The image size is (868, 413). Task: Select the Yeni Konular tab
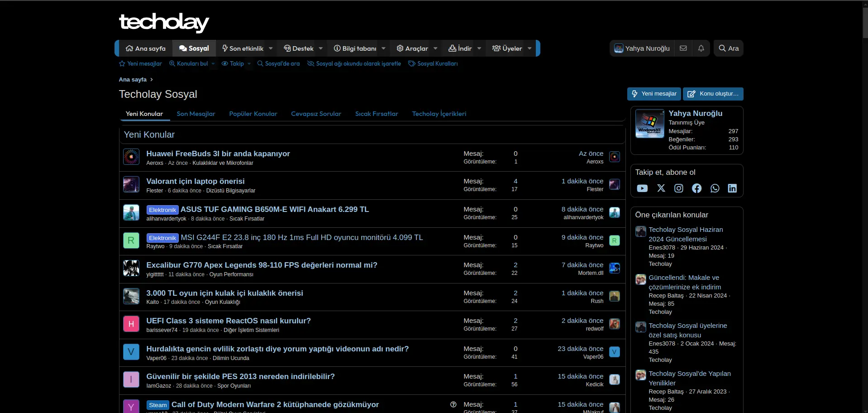click(x=144, y=114)
